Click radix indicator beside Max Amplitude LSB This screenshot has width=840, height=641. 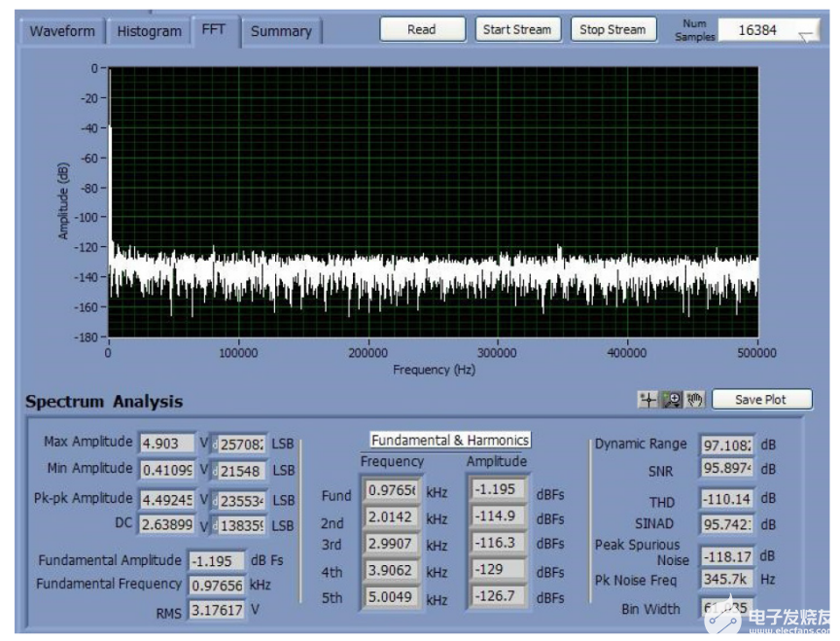(x=216, y=444)
